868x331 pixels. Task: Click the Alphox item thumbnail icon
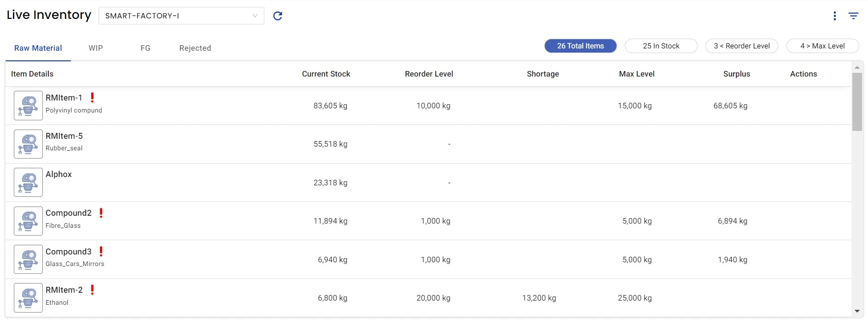28,183
